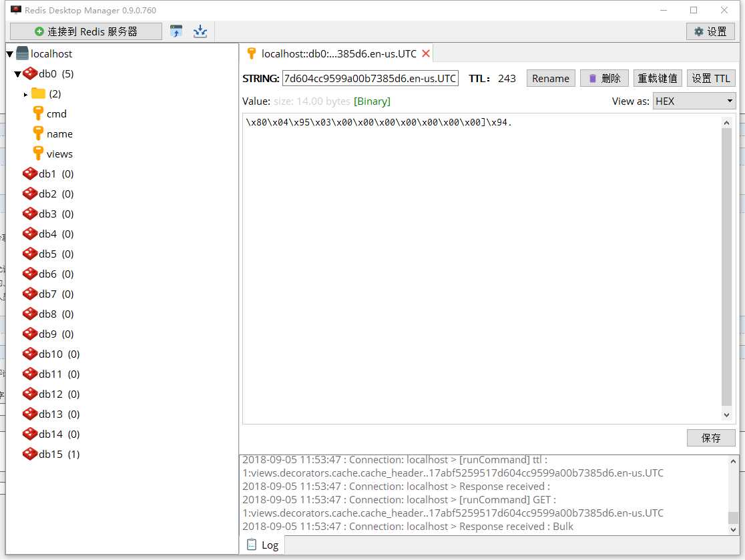Click the key icon beside views
The image size is (745, 560).
39,154
